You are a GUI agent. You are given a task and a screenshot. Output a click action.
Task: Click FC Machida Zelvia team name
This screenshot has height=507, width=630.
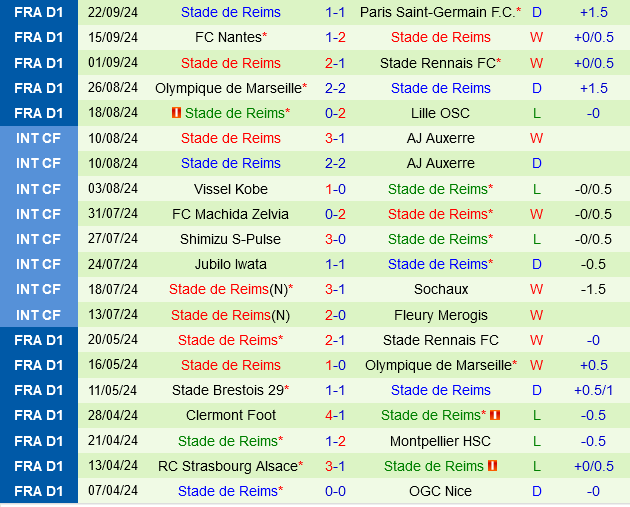[x=230, y=214]
